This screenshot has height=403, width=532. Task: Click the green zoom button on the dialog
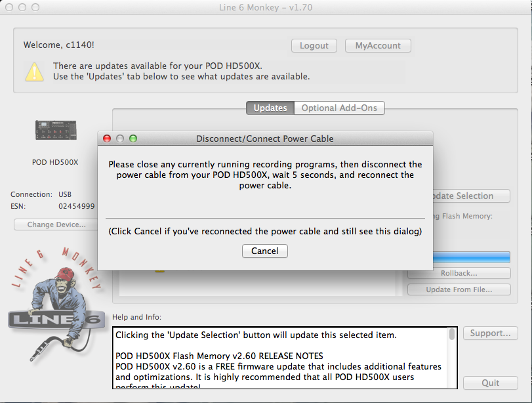coord(133,138)
